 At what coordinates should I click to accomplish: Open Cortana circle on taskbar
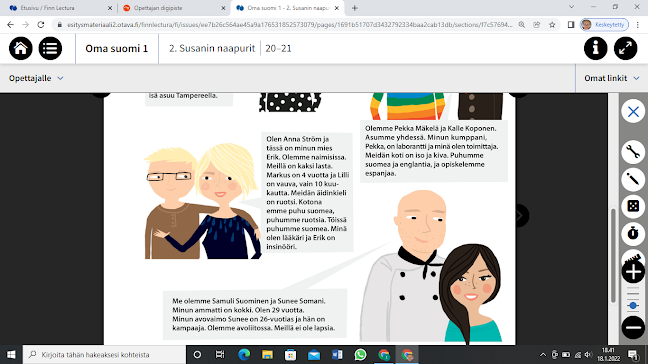click(x=197, y=354)
